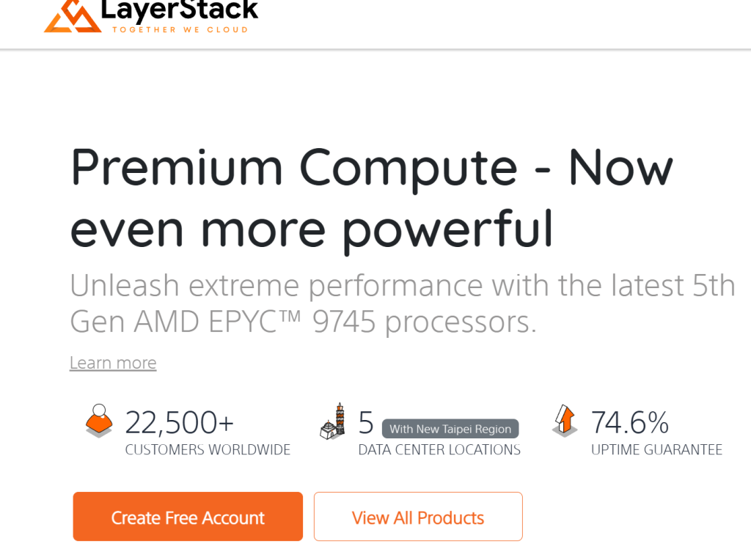Open View All Products button
This screenshot has height=560, width=751.
click(418, 517)
